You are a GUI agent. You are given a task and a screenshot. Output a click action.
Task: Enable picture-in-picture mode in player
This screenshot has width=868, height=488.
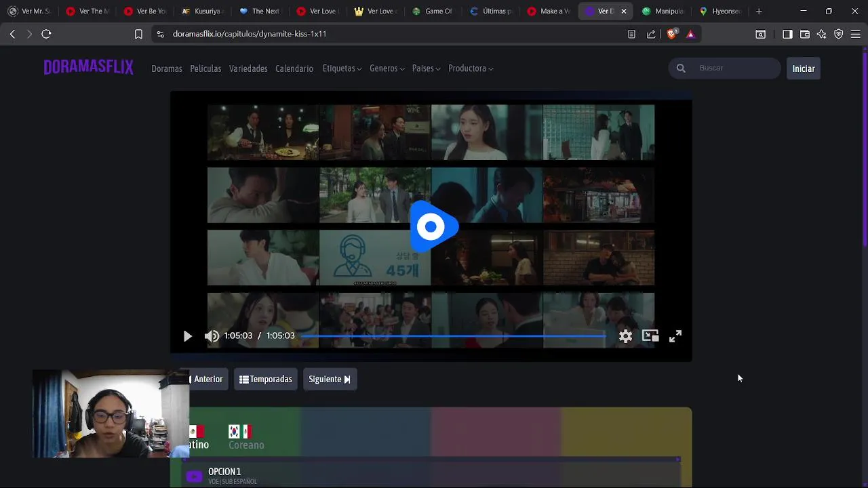click(x=650, y=335)
